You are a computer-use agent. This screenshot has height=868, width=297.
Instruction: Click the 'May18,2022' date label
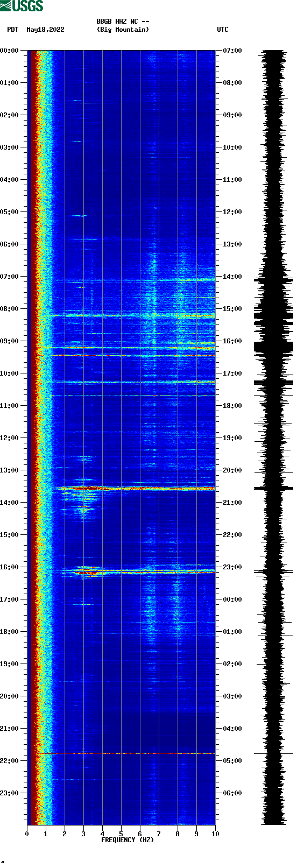(45, 30)
